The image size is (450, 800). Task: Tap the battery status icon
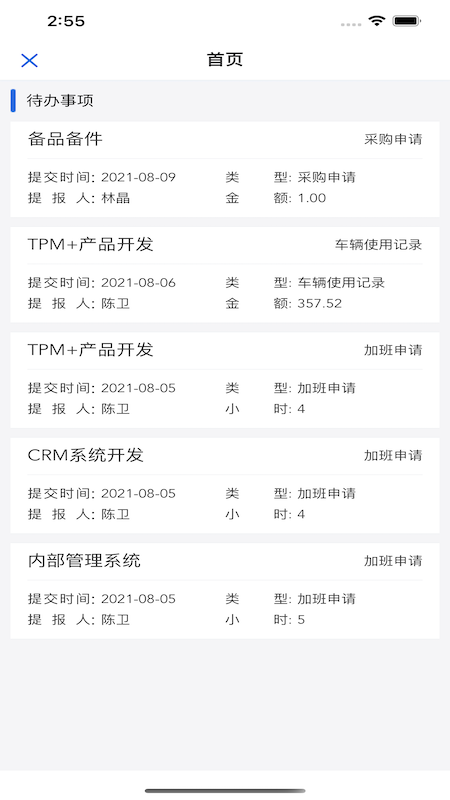click(x=406, y=21)
